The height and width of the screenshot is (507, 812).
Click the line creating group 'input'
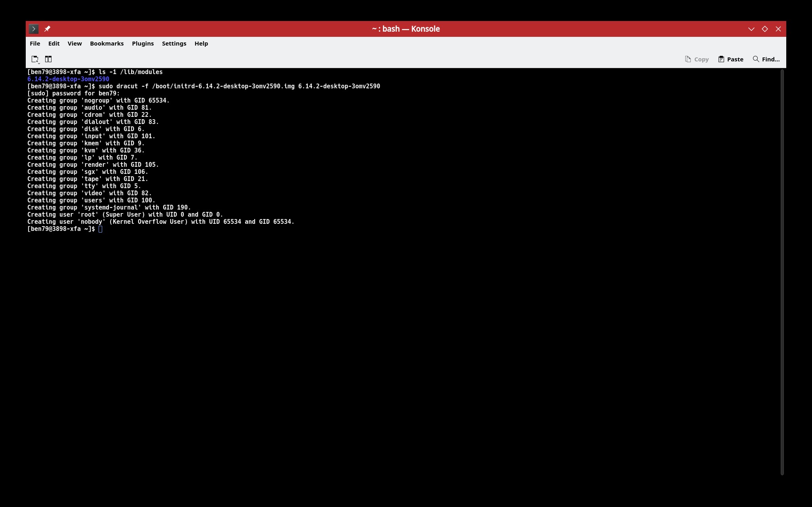91,136
